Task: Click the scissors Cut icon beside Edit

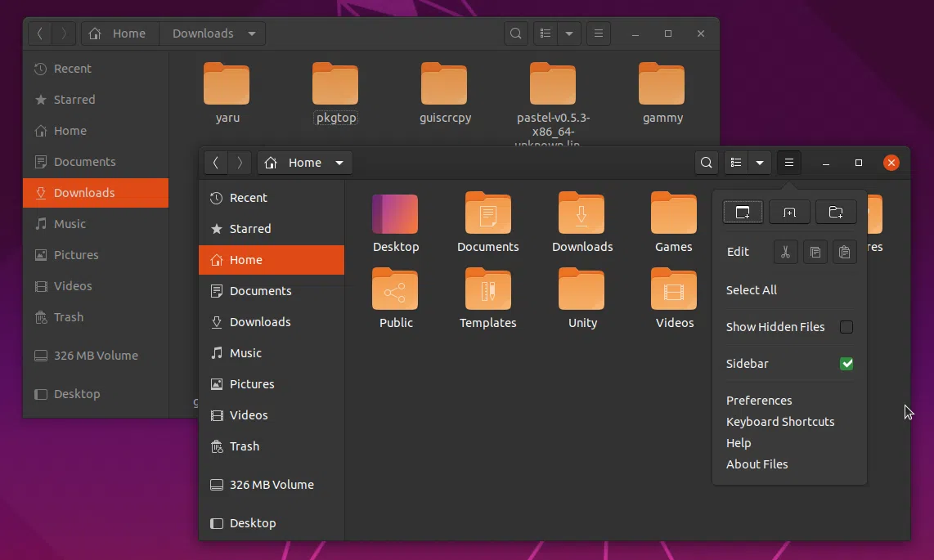Action: tap(785, 252)
